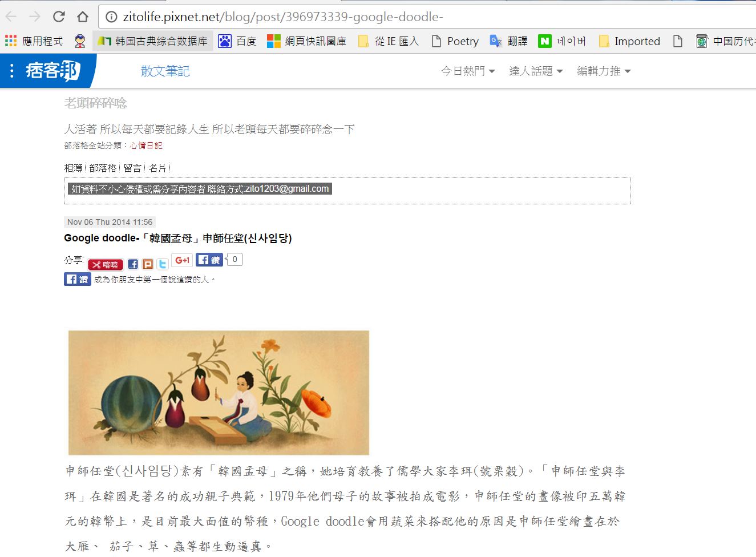Open the 留言 blog tab
The width and height of the screenshot is (756, 557).
(132, 168)
